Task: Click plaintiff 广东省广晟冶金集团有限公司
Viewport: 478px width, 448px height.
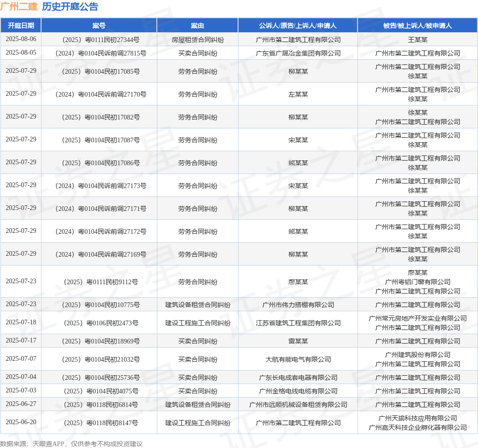Action: 298,53
